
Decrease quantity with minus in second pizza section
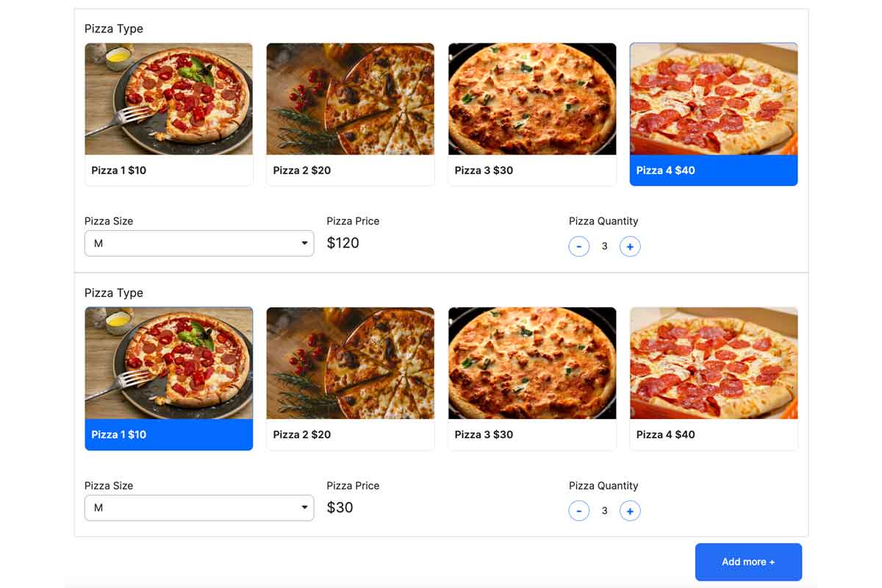pyautogui.click(x=579, y=510)
